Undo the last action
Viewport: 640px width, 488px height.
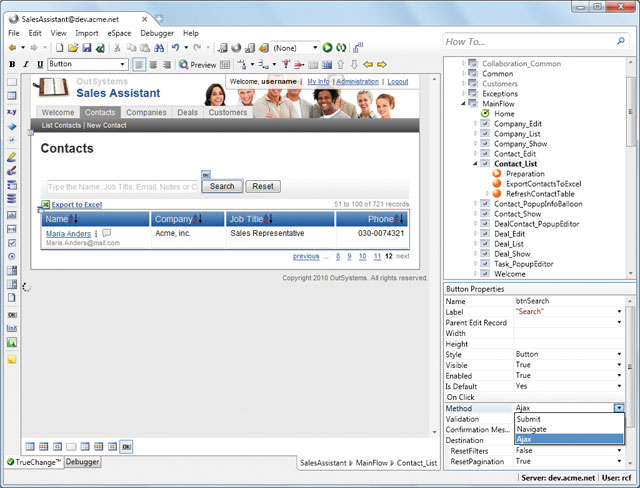pos(176,48)
